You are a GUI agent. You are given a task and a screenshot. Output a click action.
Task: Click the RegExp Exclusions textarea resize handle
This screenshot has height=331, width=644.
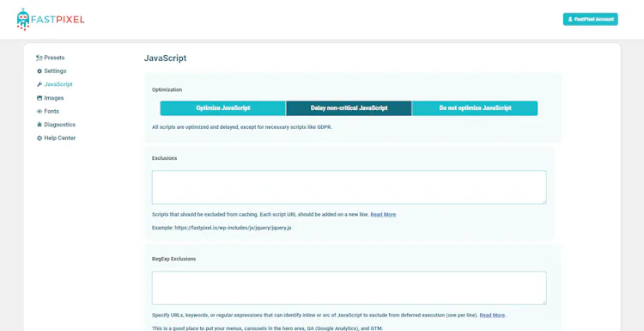(x=544, y=303)
